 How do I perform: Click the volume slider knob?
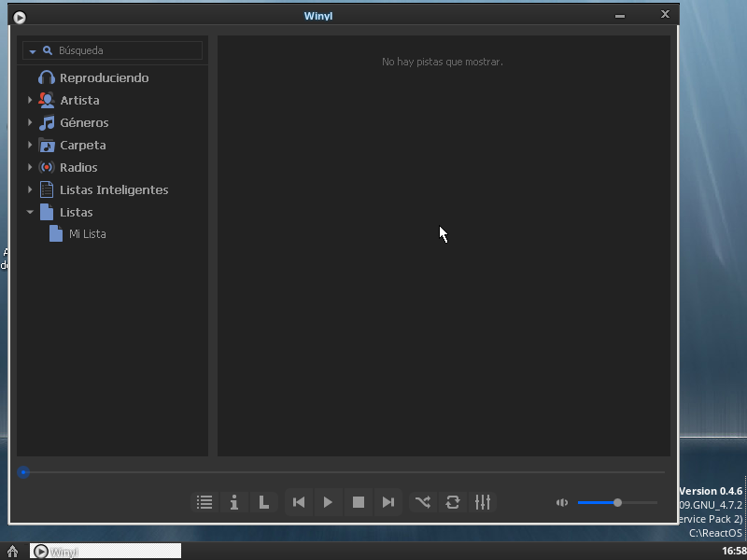(x=617, y=502)
